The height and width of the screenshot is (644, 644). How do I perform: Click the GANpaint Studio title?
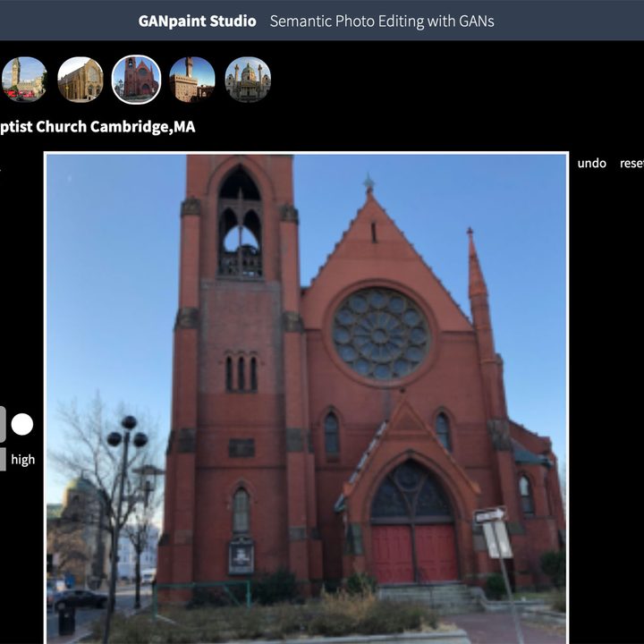197,21
